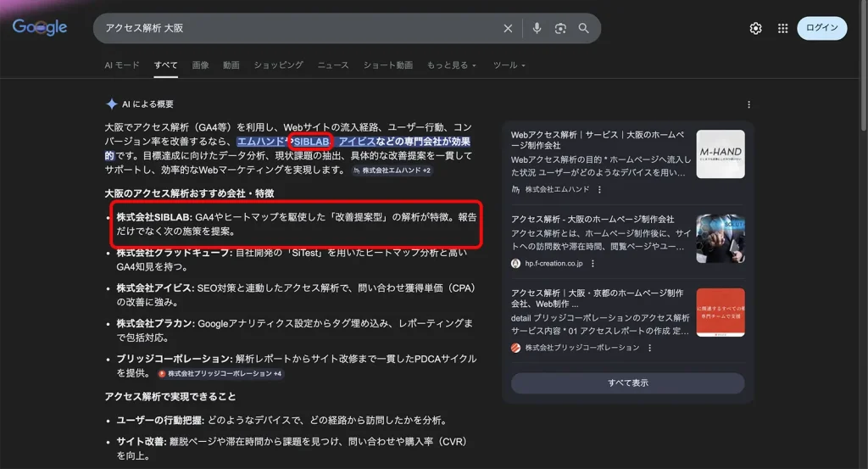Click the 株式会社アイビス list entry text
This screenshot has width=868, height=469.
click(296, 294)
